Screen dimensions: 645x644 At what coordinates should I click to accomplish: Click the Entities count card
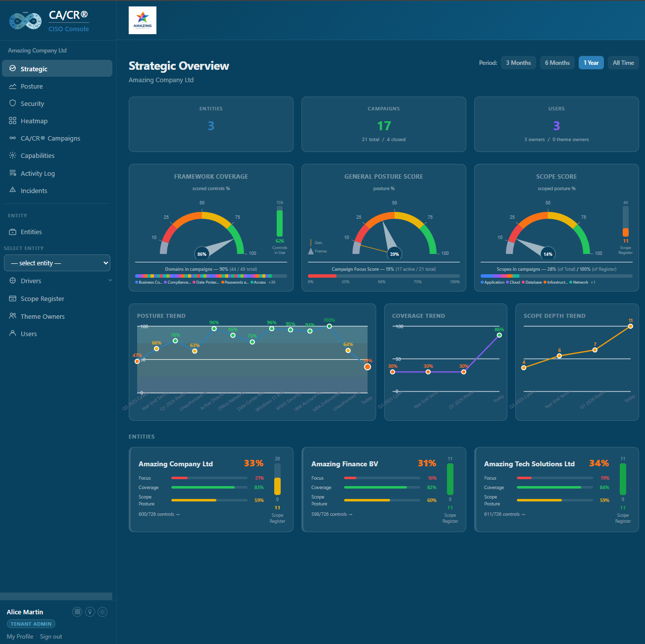tap(211, 124)
